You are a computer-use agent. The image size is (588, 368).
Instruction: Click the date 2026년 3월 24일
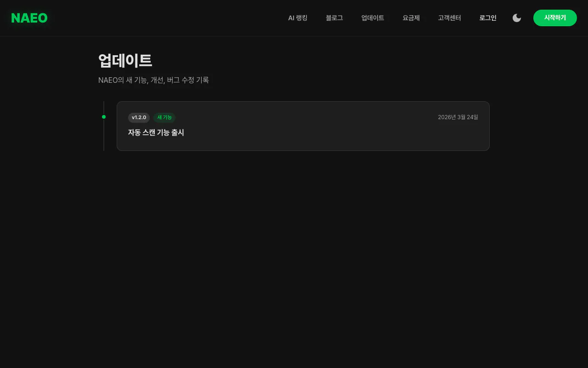tap(458, 117)
